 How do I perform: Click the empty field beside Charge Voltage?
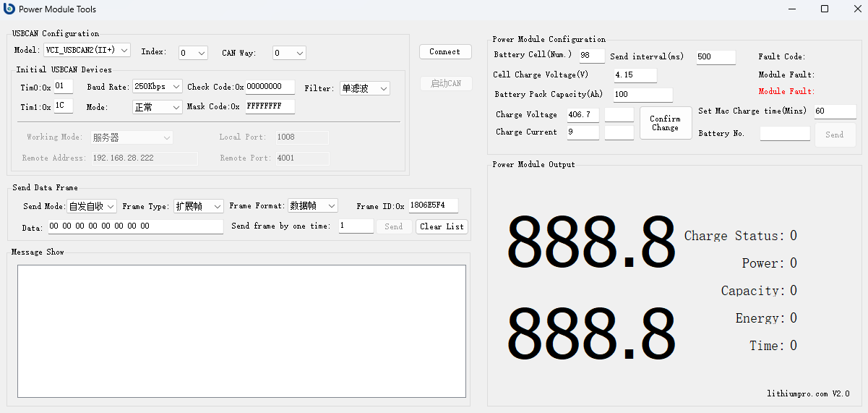tap(619, 115)
